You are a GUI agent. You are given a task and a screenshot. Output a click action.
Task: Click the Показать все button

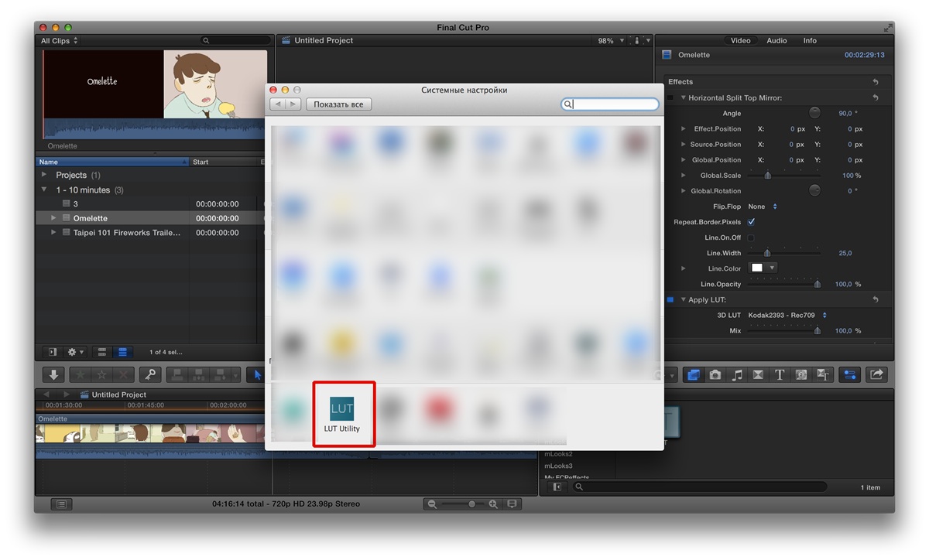pyautogui.click(x=338, y=104)
